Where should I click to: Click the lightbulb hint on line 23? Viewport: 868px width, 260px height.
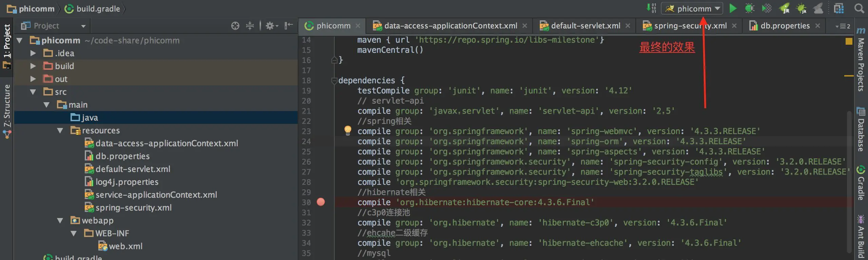pos(348,130)
